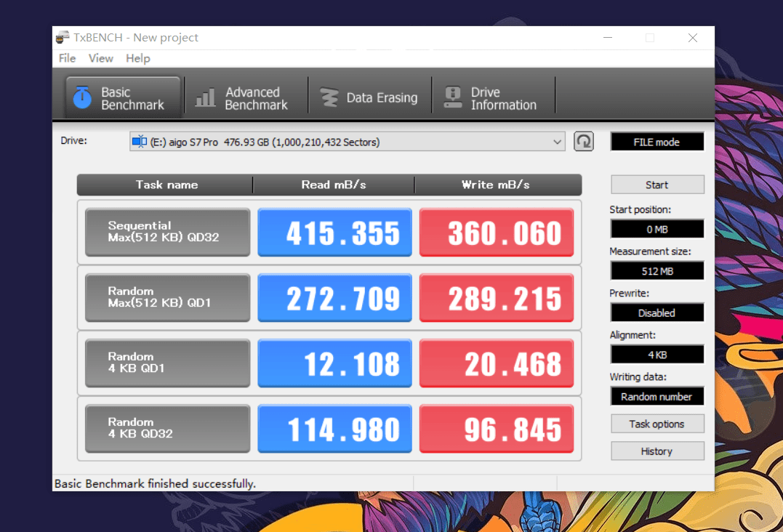This screenshot has width=783, height=532.
Task: Click the FILE mode button
Action: pyautogui.click(x=656, y=142)
